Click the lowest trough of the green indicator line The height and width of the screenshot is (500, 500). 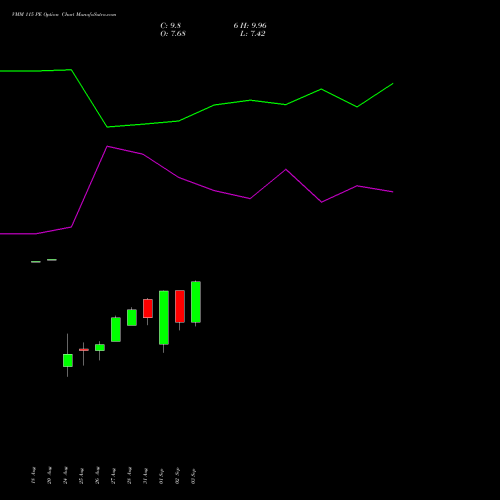(x=107, y=127)
